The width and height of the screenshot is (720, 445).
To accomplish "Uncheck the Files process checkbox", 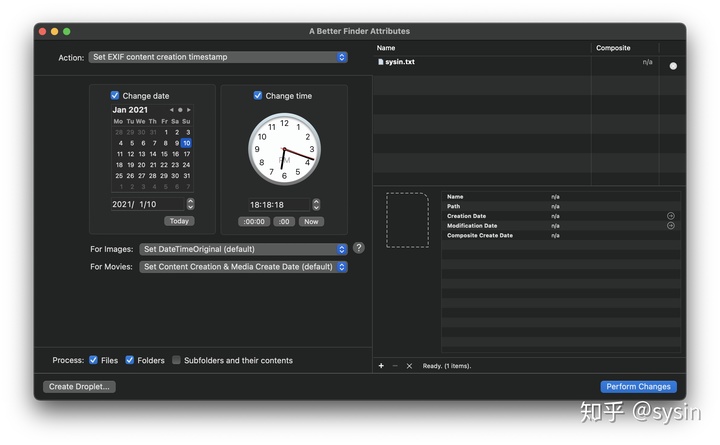I will [x=93, y=360].
